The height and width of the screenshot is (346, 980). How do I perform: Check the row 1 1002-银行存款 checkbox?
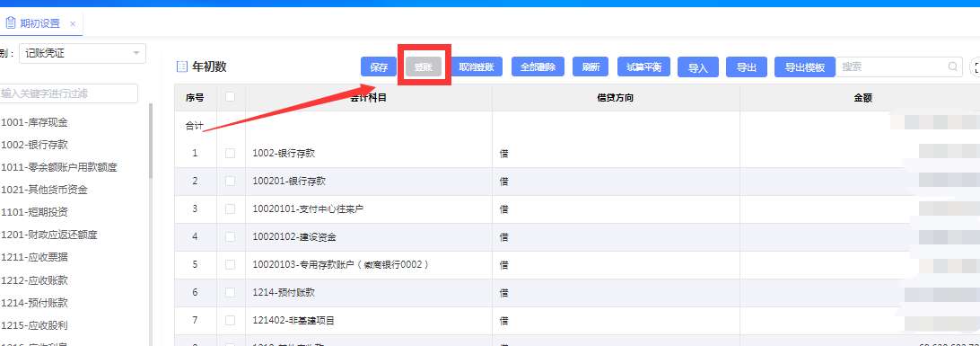click(230, 153)
